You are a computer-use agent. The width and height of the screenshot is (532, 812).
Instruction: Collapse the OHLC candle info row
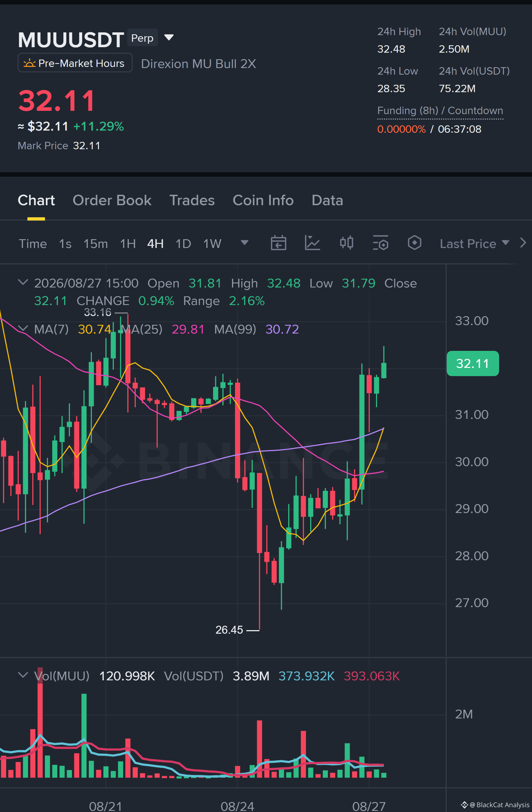tap(23, 282)
